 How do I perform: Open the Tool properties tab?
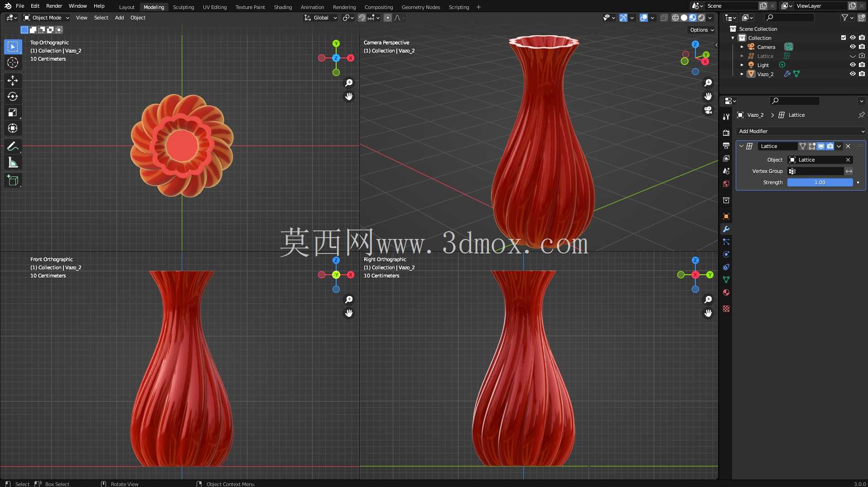[x=726, y=117]
